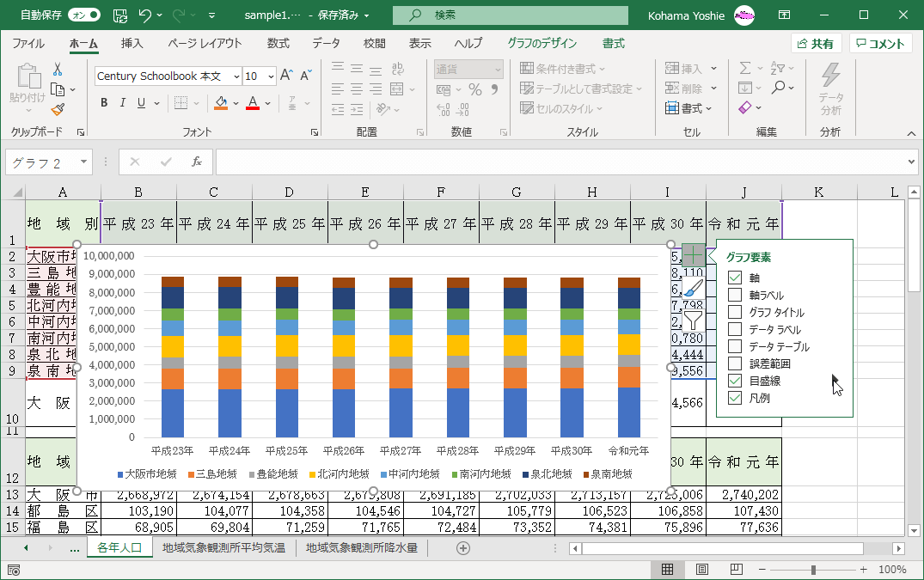This screenshot has height=580, width=924.
Task: Apply bold formatting with B icon
Action: [x=104, y=103]
